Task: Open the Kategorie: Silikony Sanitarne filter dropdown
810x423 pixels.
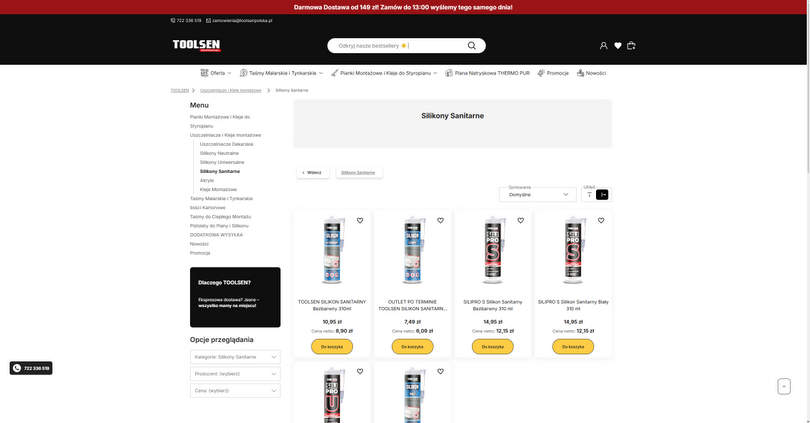Action: 235,357
